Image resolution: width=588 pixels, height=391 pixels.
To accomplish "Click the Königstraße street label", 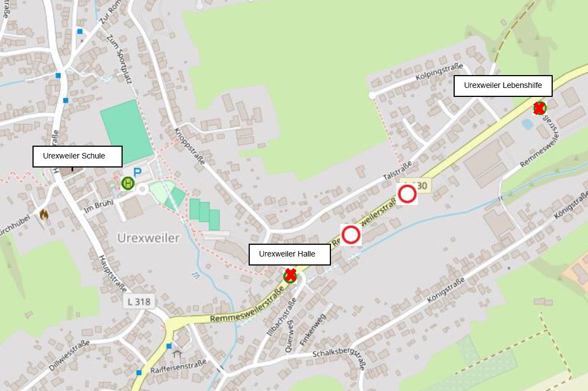I will [x=446, y=290].
